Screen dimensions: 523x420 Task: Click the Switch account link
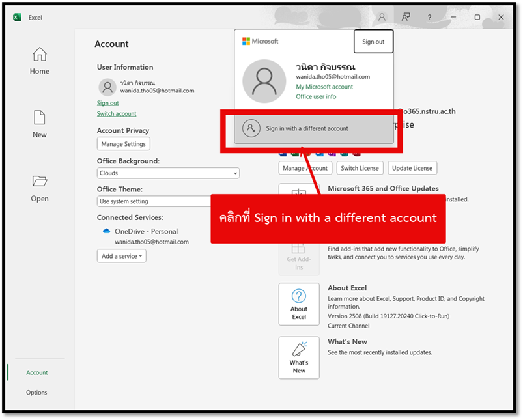[117, 114]
